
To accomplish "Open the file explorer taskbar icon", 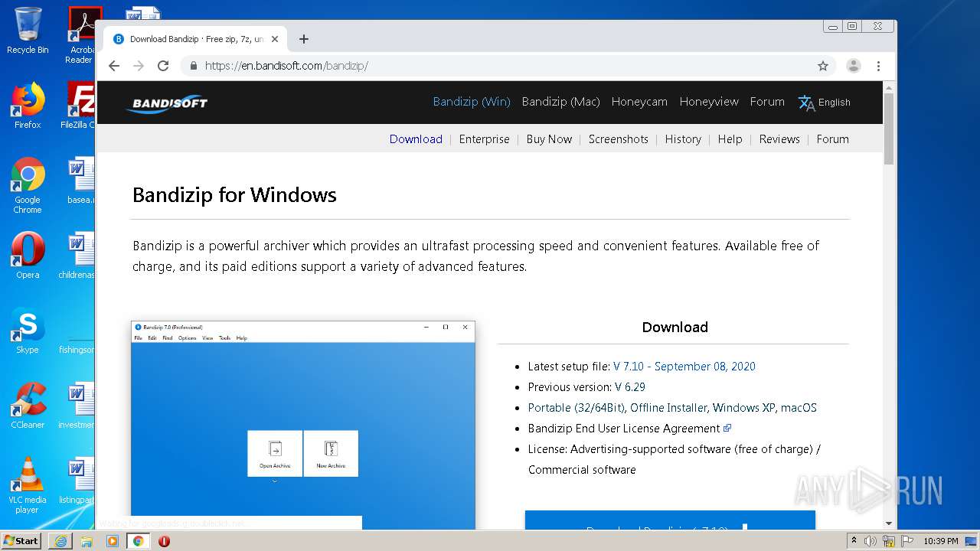I will [87, 541].
